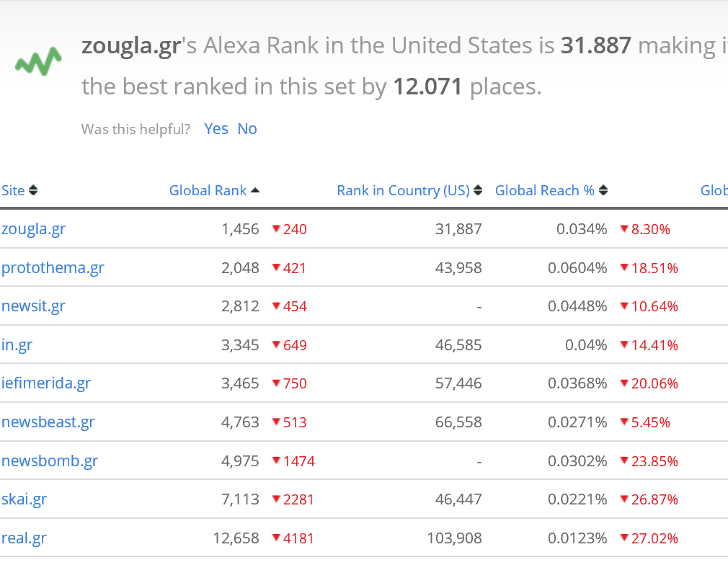The height and width of the screenshot is (565, 728).
Task: Sort by Site column arrows
Action: 33,191
